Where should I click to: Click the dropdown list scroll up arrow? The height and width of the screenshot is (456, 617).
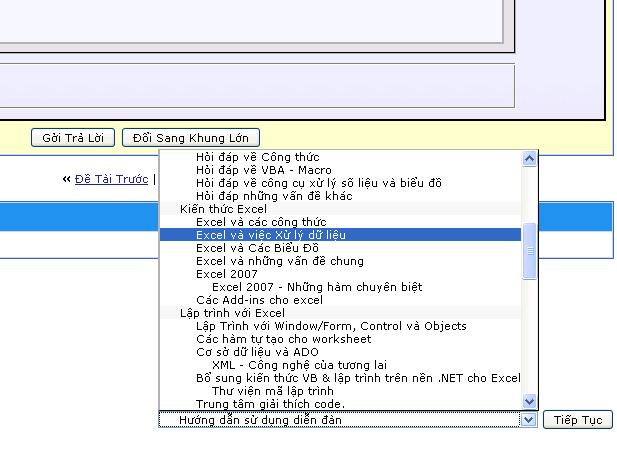[529, 159]
